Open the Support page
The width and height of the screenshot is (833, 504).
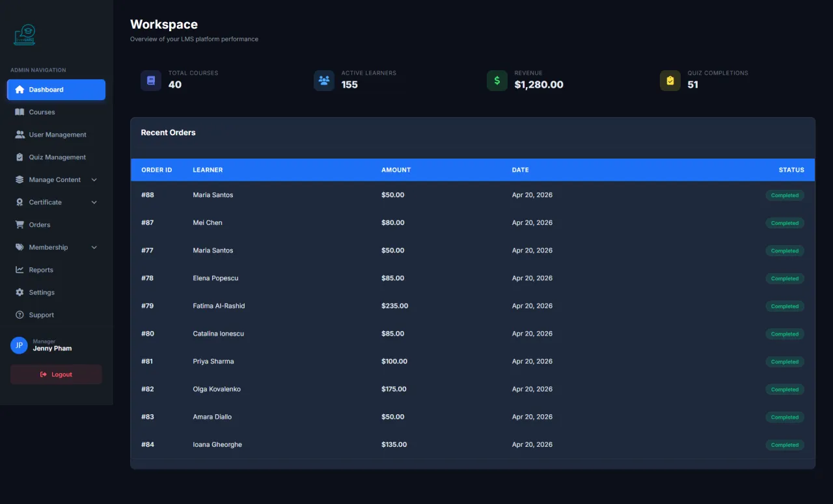coord(56,315)
